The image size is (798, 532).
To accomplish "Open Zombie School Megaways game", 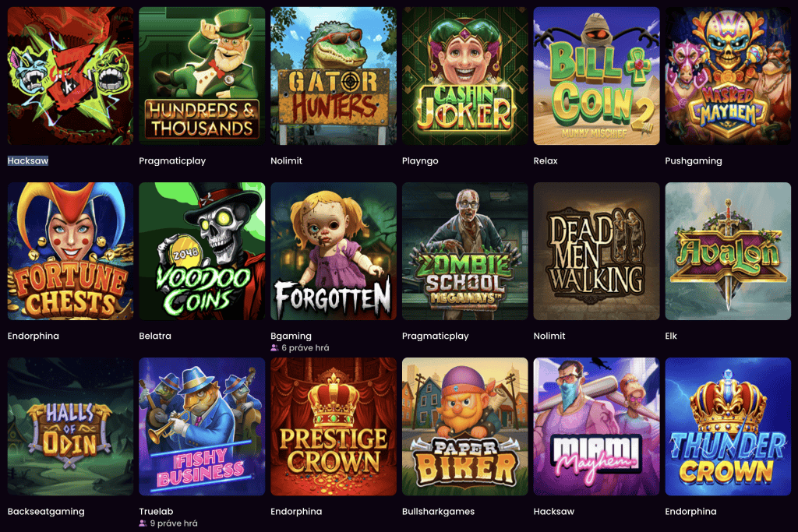I will coord(464,252).
